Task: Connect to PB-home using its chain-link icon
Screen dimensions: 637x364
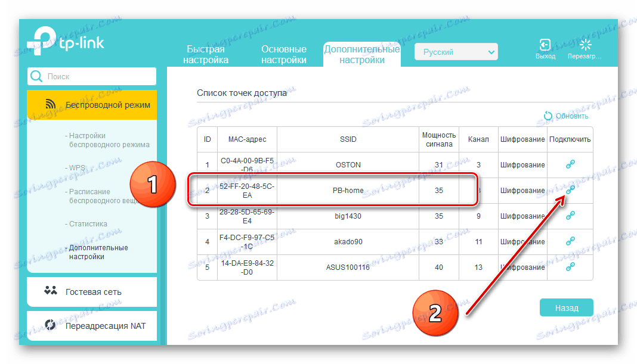Action: click(570, 190)
